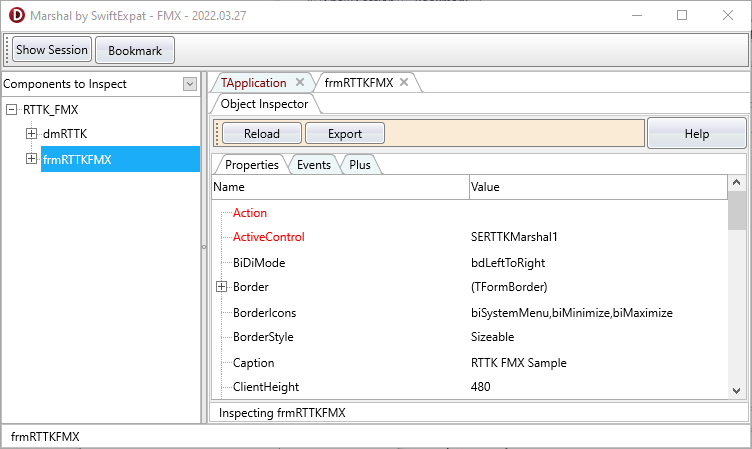This screenshot has width=752, height=449.
Task: Select the Caption property row
Action: (253, 362)
